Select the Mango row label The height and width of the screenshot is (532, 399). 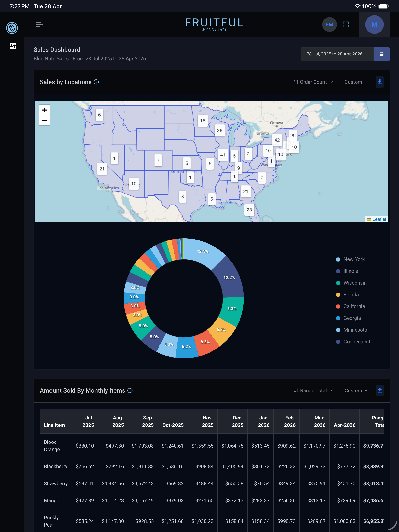[51, 501]
